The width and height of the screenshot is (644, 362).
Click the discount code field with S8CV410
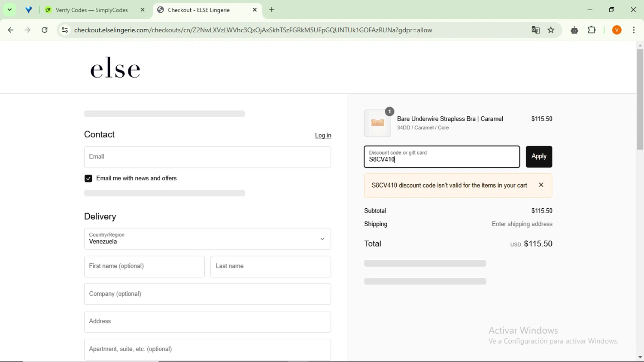(442, 157)
